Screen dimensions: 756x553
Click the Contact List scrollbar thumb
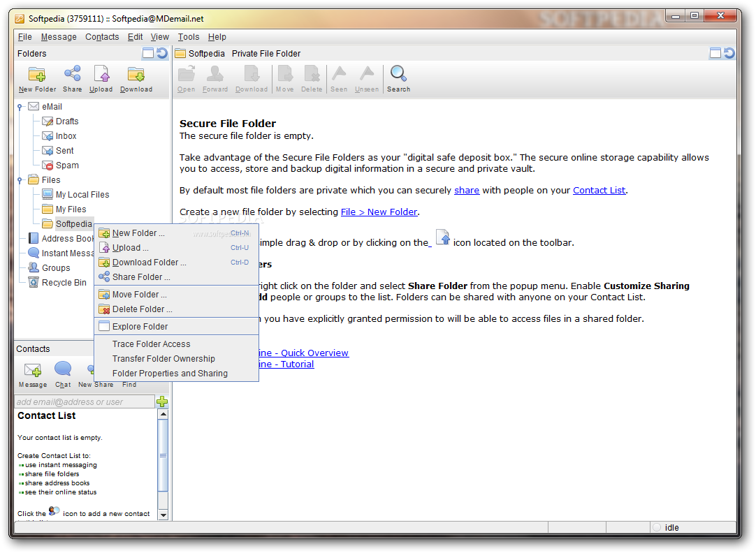coord(163,455)
